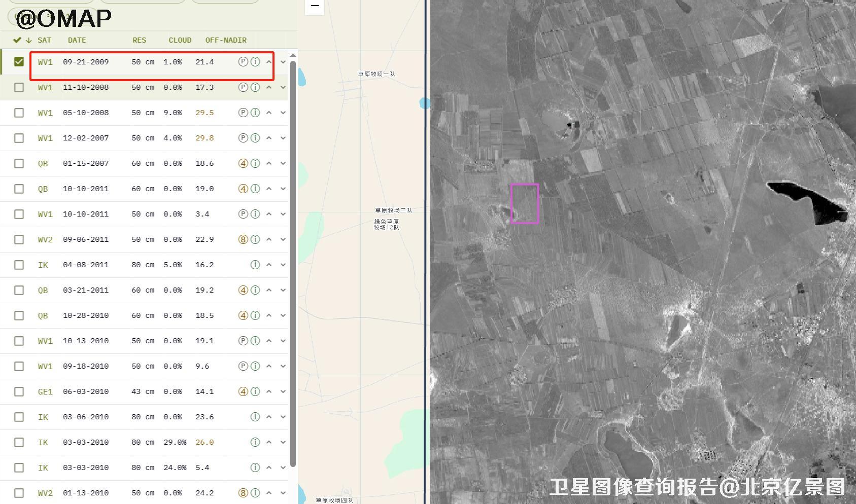Image resolution: width=856 pixels, height=504 pixels.
Task: Expand down chevron on QB 03-21-2011 row
Action: tap(283, 290)
